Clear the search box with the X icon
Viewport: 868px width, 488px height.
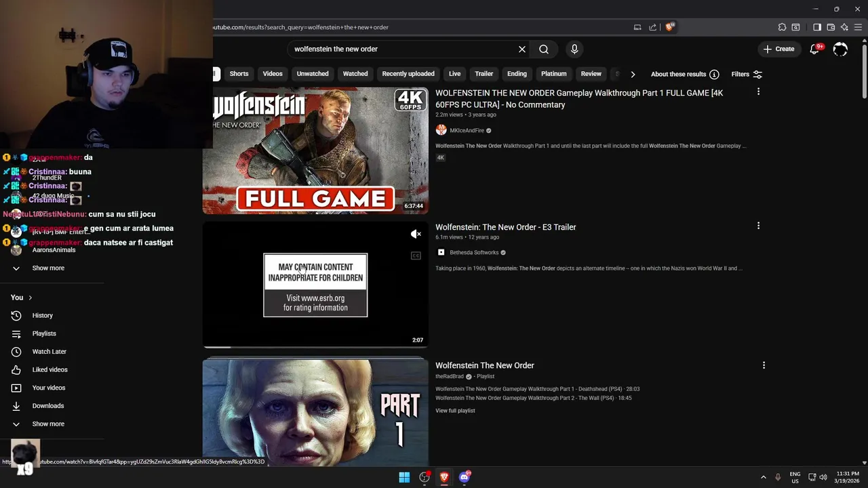(x=522, y=49)
